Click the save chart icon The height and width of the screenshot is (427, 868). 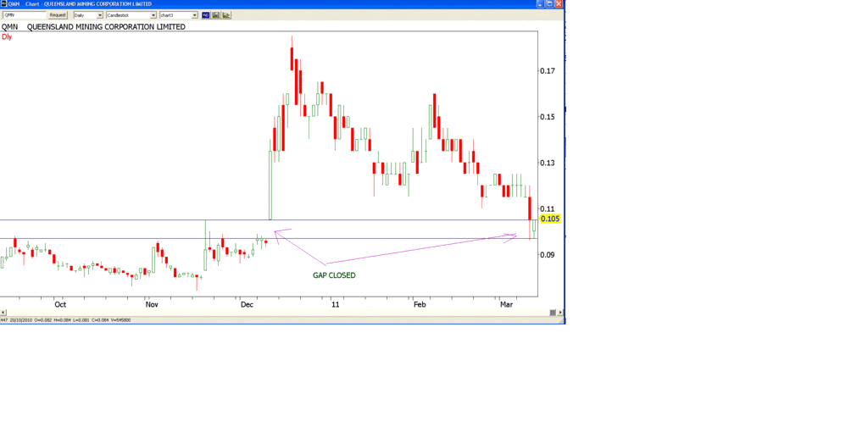tap(216, 15)
